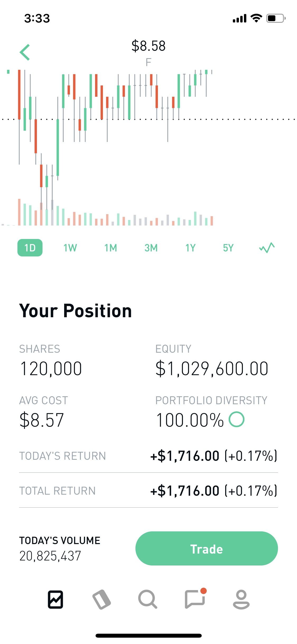
Task: Select the 5Y time range
Action: [x=228, y=248]
